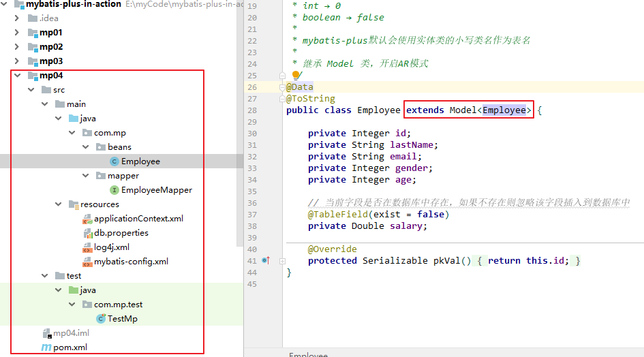This screenshot has width=644, height=357.
Task: Click the main java source folder icon
Action: click(74, 119)
